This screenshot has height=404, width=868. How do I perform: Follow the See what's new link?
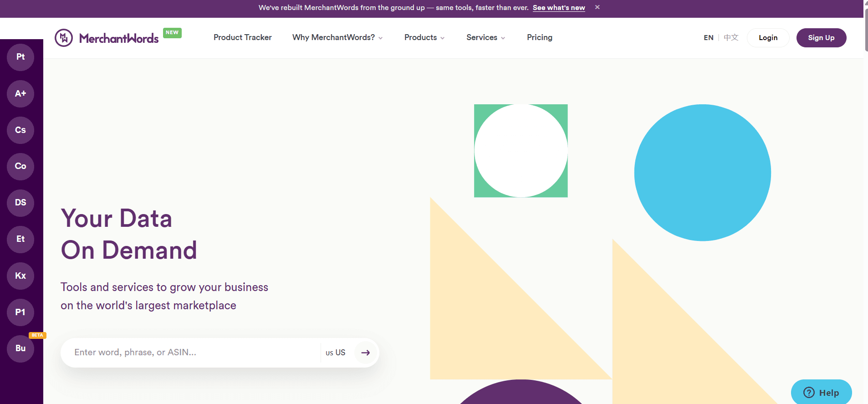pyautogui.click(x=559, y=8)
